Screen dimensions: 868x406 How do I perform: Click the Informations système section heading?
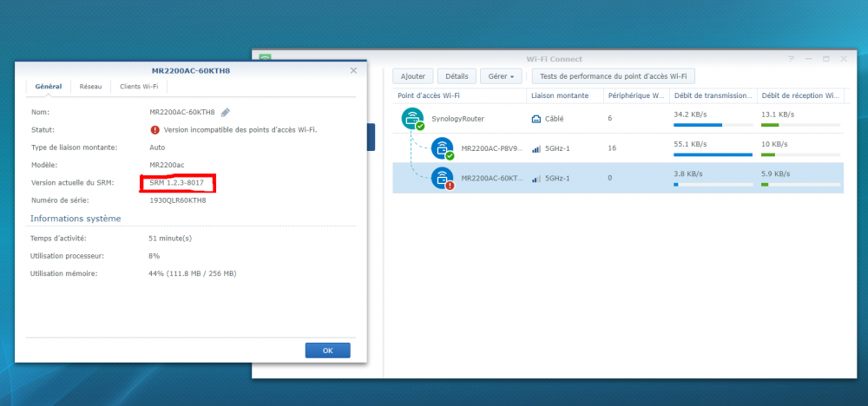[x=76, y=219]
